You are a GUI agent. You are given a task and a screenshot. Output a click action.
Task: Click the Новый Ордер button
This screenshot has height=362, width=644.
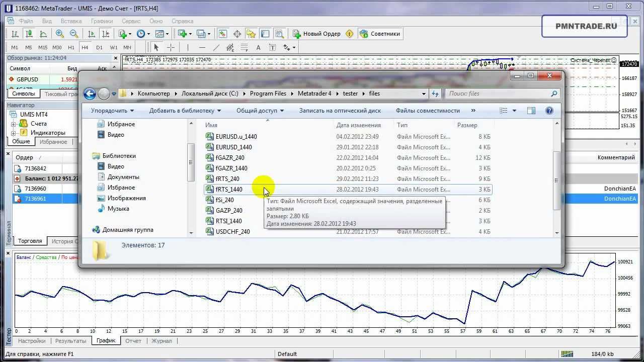point(316,34)
